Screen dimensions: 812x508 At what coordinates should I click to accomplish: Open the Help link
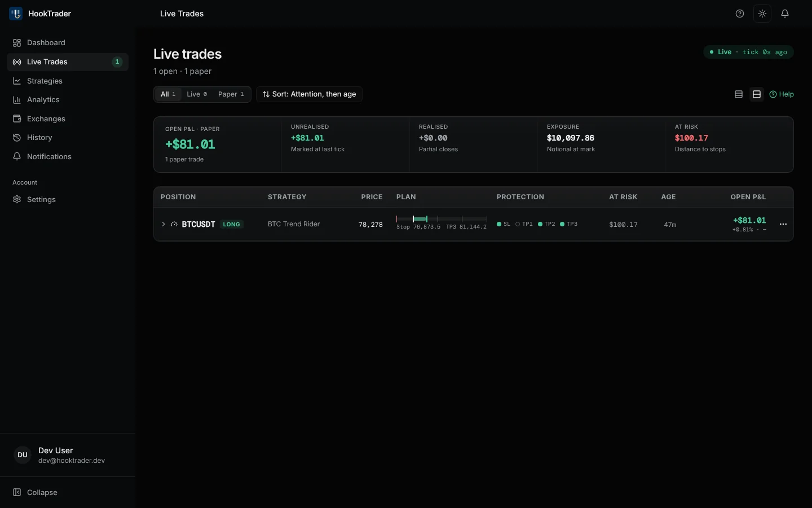coord(782,94)
